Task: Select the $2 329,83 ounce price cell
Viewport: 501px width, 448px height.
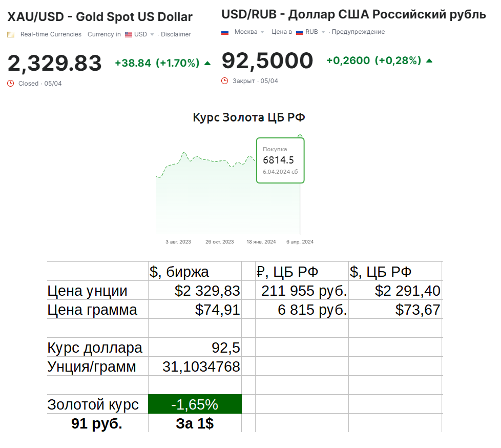Action: [x=195, y=290]
